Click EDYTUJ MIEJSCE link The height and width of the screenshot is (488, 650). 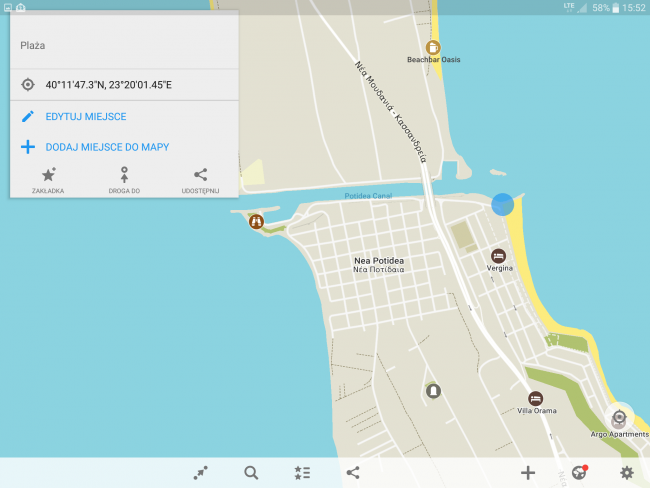86,117
